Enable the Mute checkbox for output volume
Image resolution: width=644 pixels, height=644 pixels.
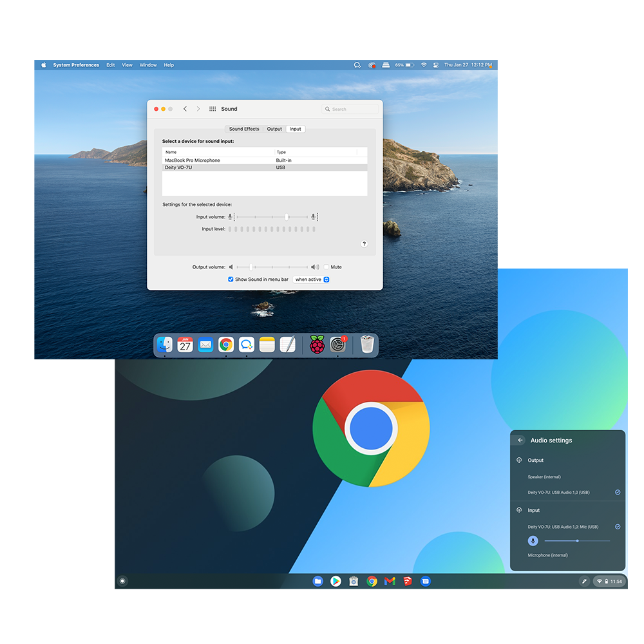pos(327,267)
